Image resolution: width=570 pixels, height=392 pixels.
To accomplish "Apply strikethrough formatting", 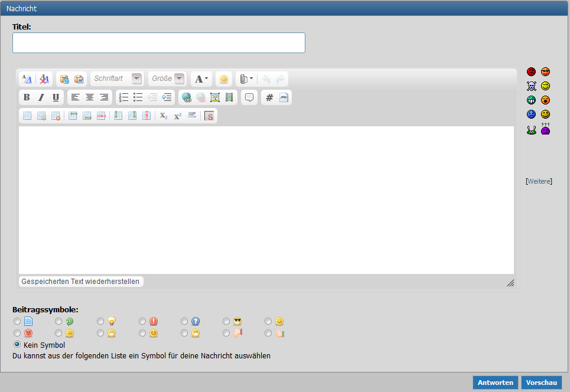I will click(x=209, y=116).
